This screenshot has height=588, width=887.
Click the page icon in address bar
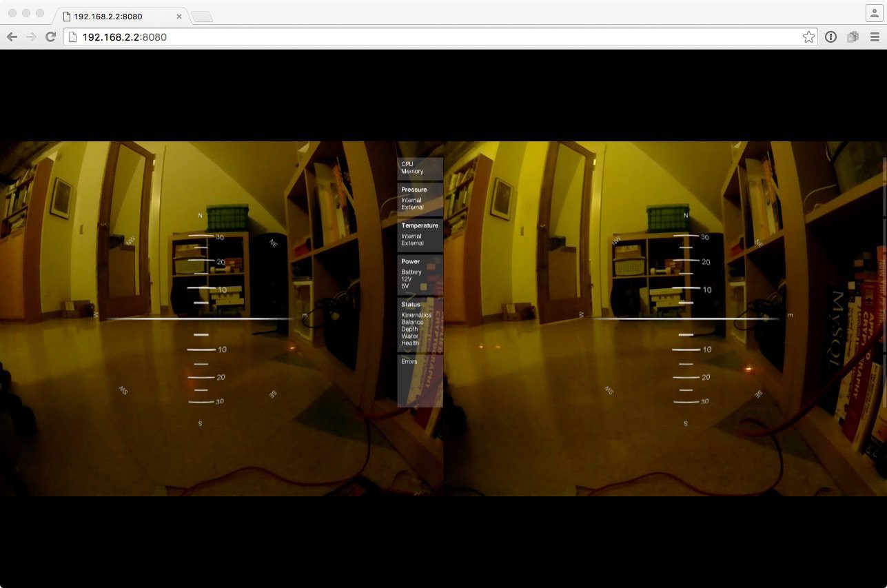(73, 37)
